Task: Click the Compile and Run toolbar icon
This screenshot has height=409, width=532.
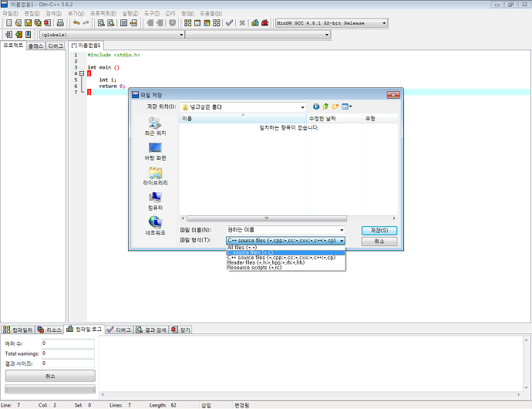Action: 207,22
